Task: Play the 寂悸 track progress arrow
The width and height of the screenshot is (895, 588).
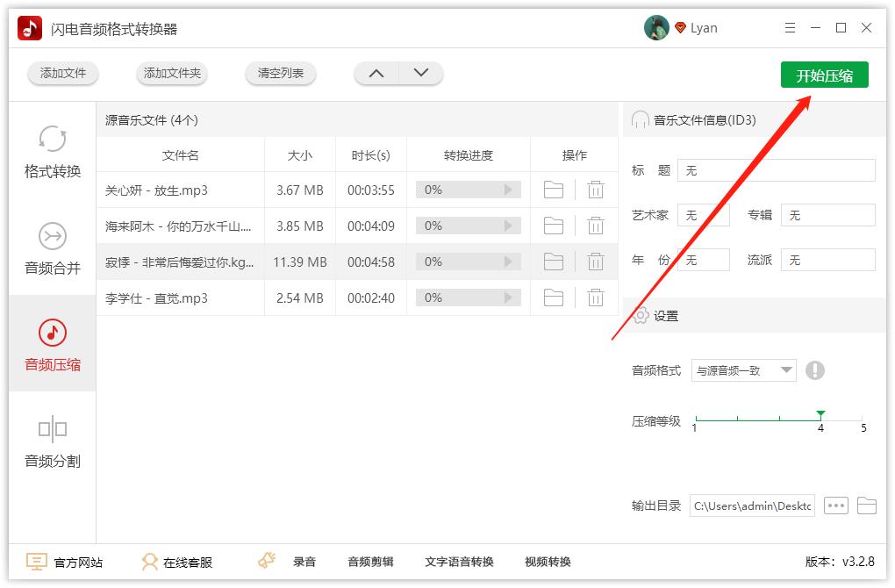Action: (507, 262)
